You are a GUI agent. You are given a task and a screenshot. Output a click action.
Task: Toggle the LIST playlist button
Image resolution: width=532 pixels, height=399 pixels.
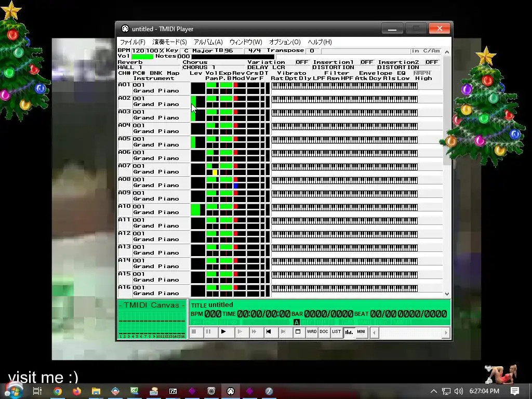336,332
